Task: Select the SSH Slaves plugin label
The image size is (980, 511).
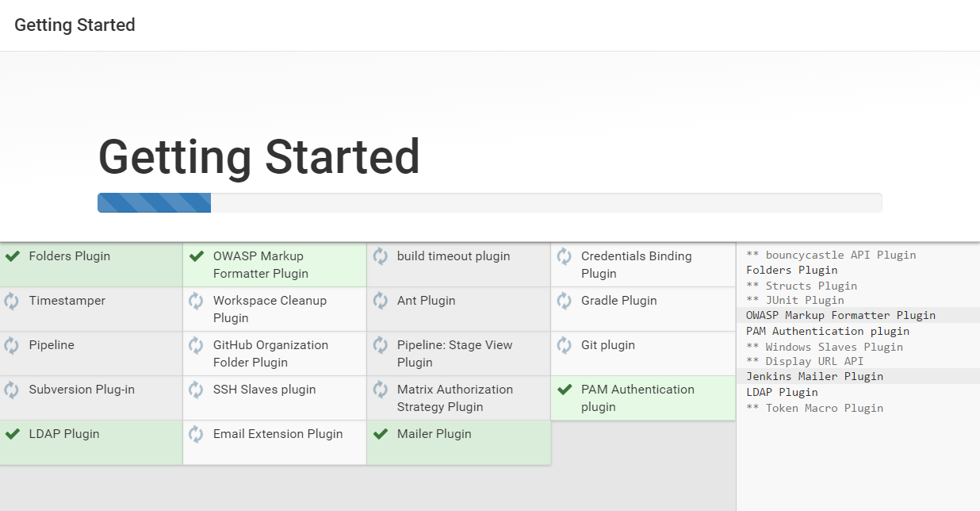Action: tap(265, 390)
